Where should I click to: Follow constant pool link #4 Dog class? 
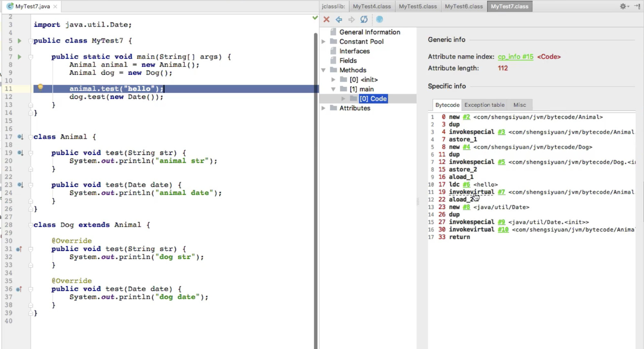(466, 147)
